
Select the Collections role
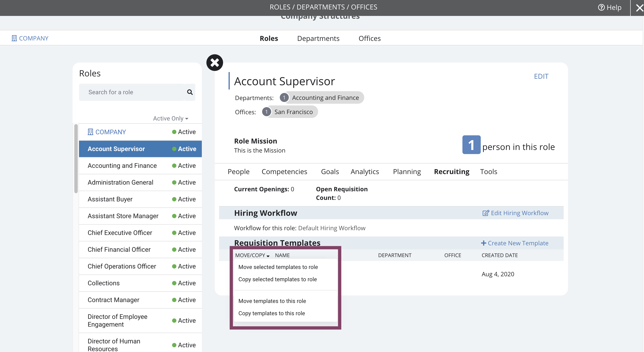140,283
